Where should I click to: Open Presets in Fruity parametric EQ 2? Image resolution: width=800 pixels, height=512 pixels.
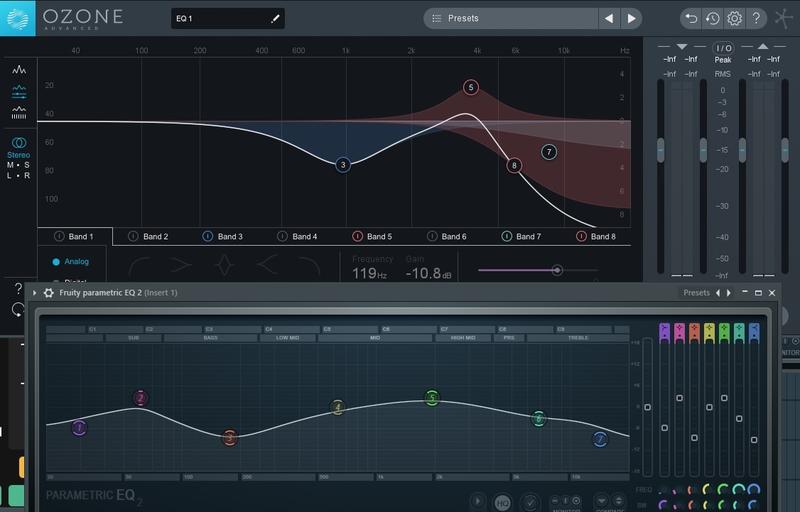pyautogui.click(x=696, y=293)
